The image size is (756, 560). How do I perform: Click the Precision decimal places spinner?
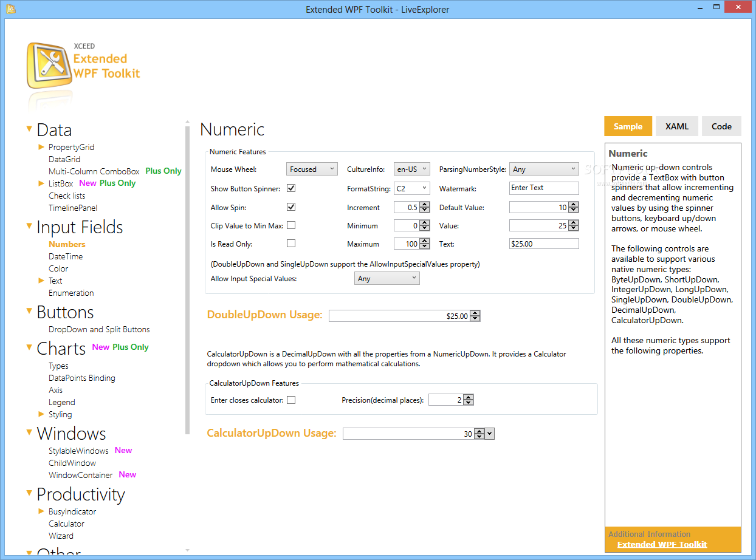[x=468, y=400]
